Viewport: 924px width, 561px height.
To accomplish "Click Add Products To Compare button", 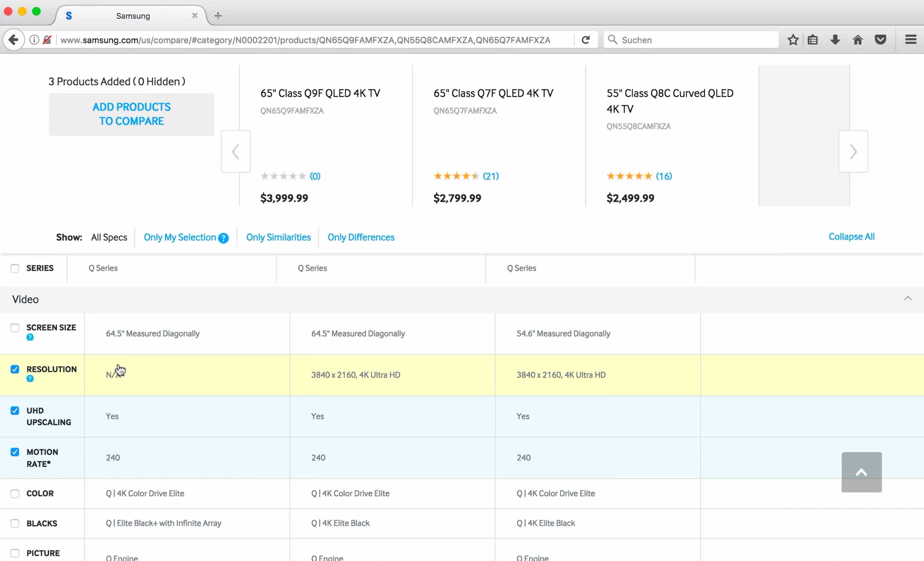I will [131, 114].
